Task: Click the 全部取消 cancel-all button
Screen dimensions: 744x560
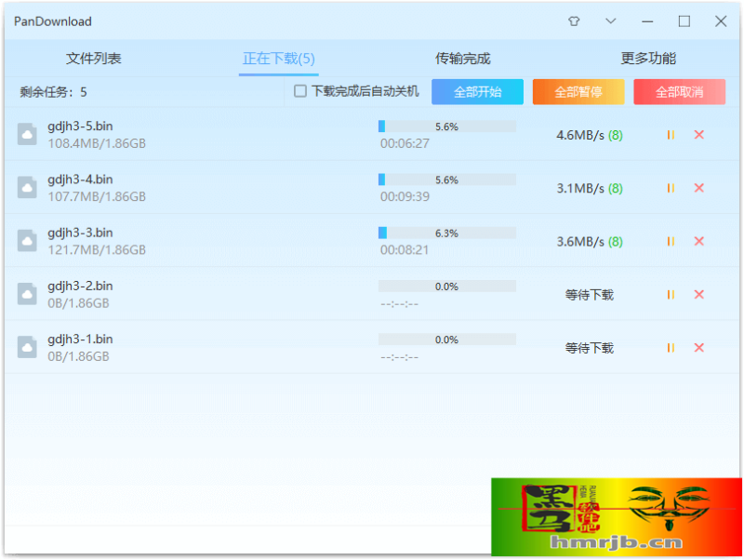Action: [x=679, y=91]
